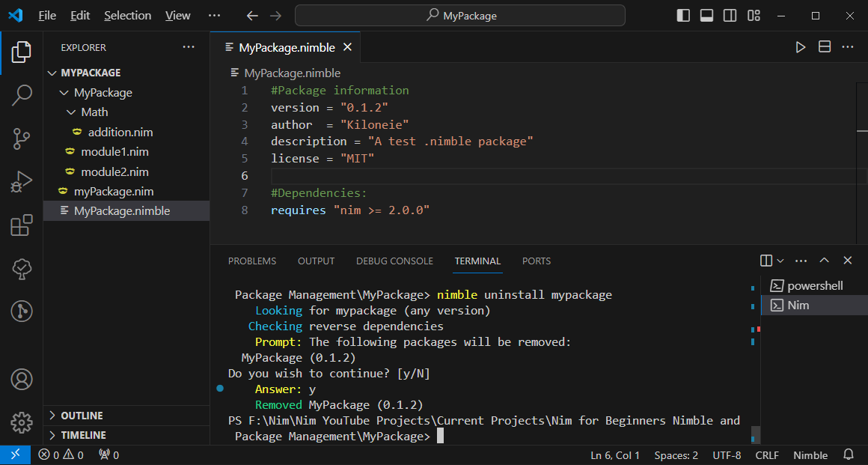This screenshot has height=465, width=868.
Task: Open editor More Actions ellipsis
Action: tap(848, 47)
